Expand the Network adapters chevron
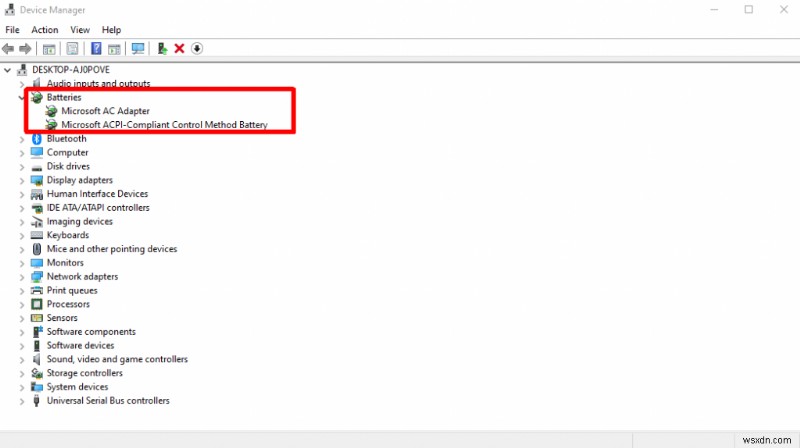 point(22,277)
